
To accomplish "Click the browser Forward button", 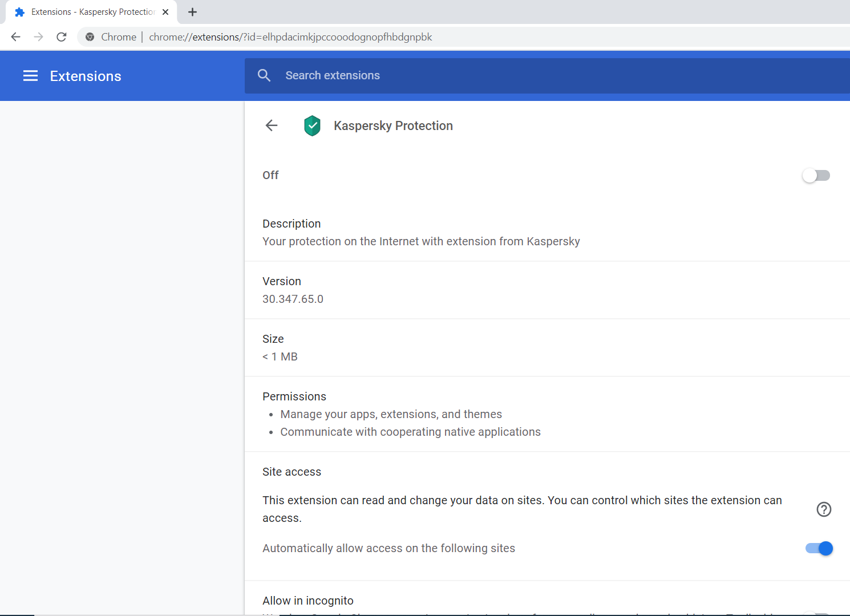I will click(39, 37).
